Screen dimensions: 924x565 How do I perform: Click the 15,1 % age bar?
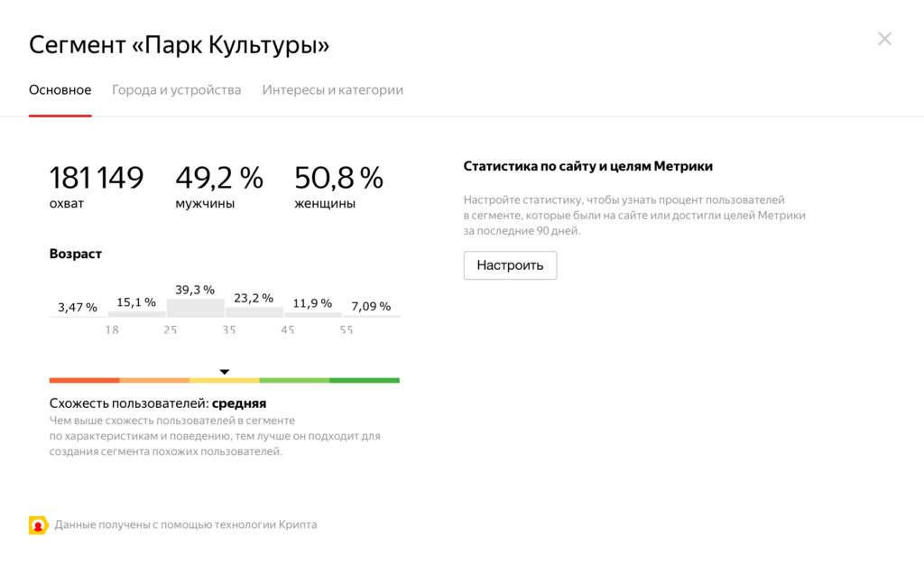(x=136, y=313)
